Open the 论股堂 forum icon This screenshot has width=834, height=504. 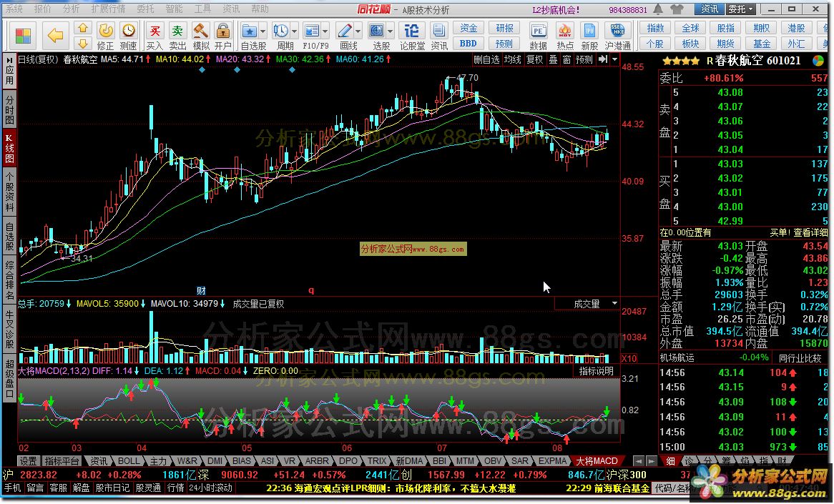tap(411, 30)
